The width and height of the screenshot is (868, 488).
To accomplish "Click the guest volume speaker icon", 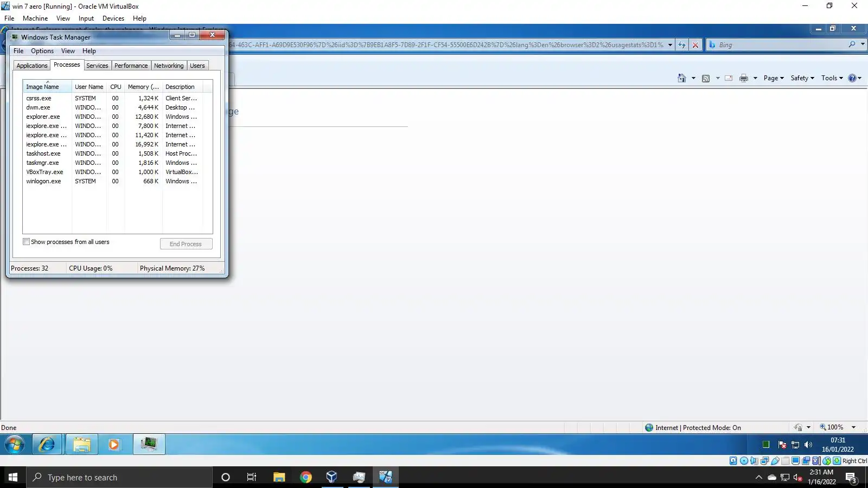I will 808,445.
